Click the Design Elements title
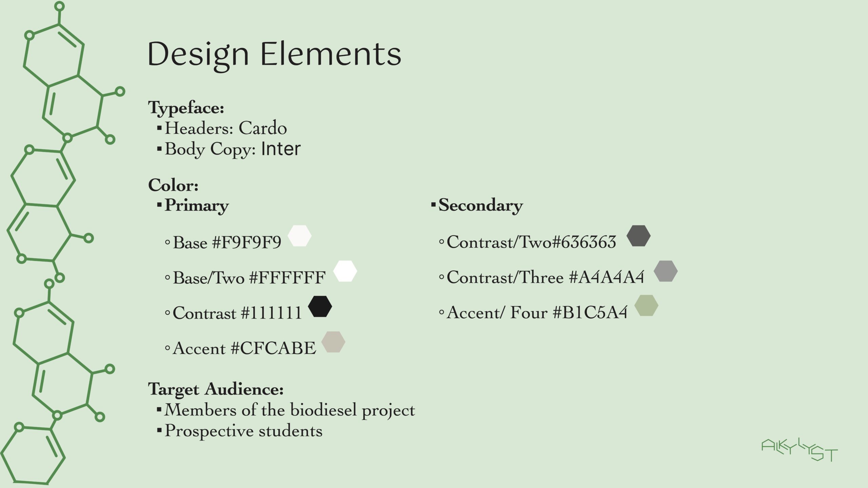The image size is (868, 488). click(x=274, y=54)
